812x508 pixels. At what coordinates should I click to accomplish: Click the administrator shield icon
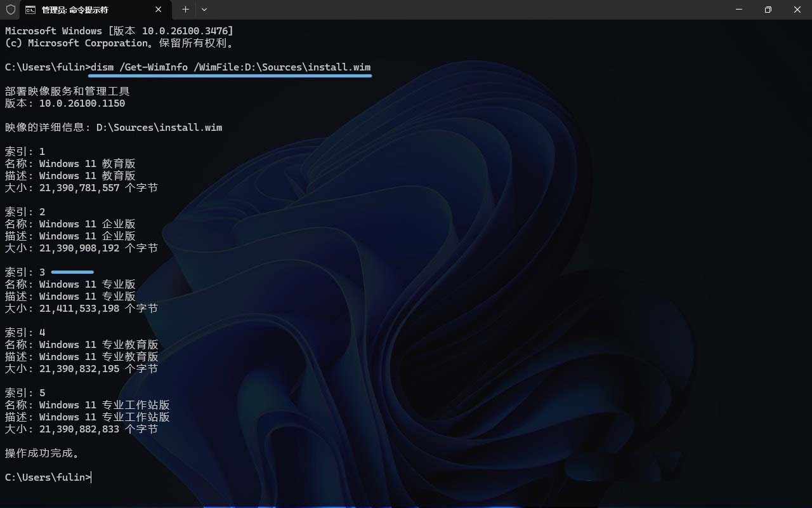(x=10, y=10)
